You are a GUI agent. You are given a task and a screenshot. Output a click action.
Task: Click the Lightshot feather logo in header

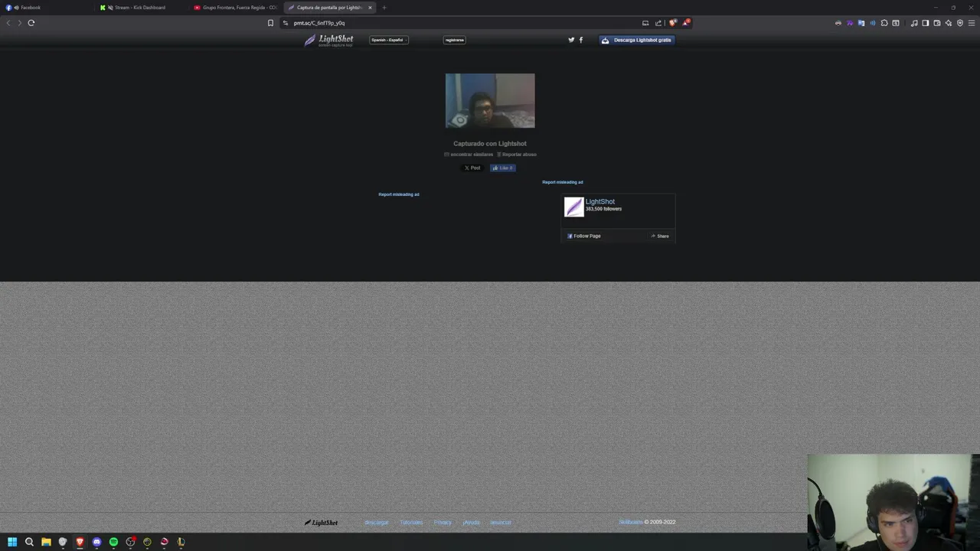point(328,41)
